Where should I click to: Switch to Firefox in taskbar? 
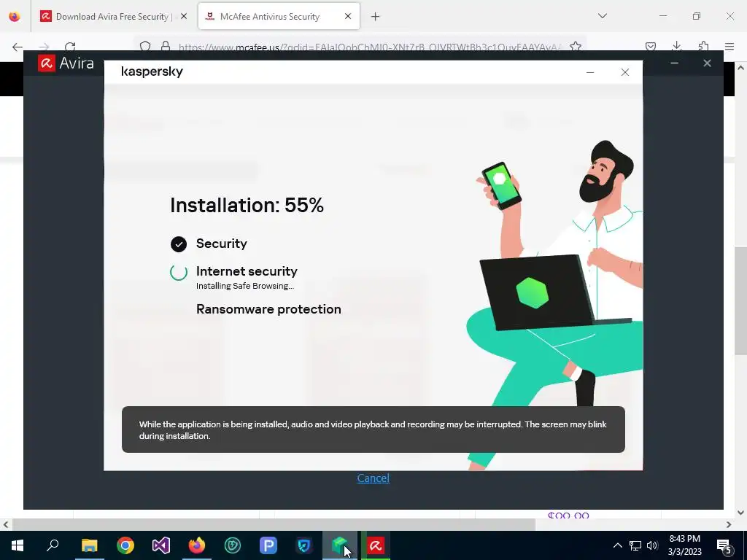[x=197, y=545]
